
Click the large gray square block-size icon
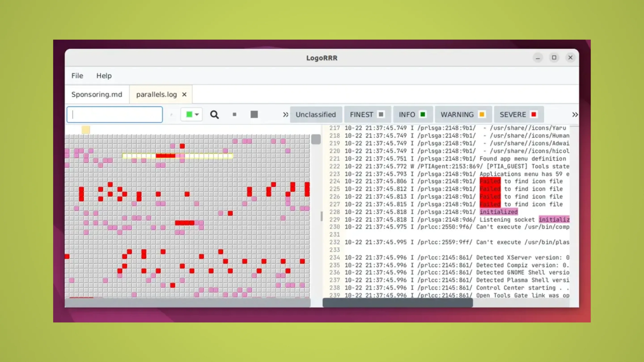click(x=254, y=114)
